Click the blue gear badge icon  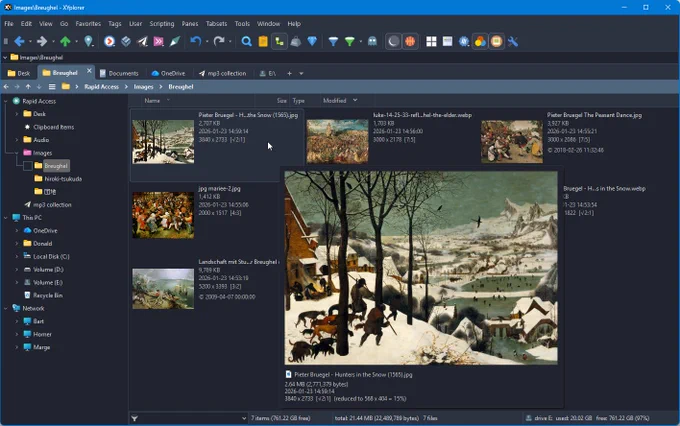(464, 41)
